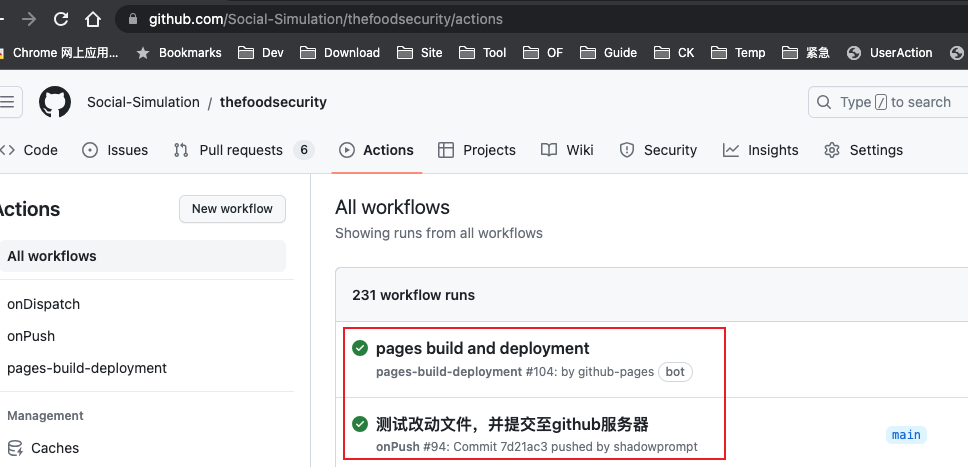The image size is (968, 467).
Task: Switch to the Pull requests tab
Action: pos(240,150)
